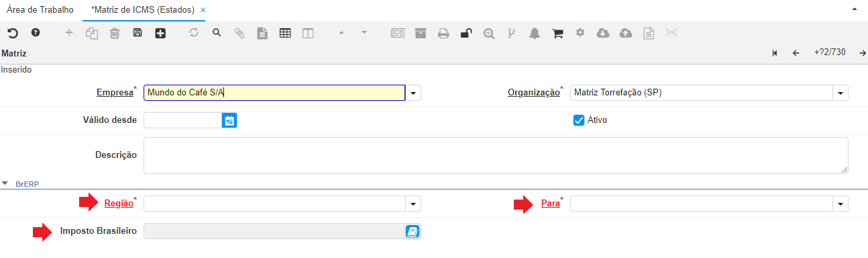The height and width of the screenshot is (258, 868).
Task: Open the Organização dropdown arrow
Action: pos(840,93)
